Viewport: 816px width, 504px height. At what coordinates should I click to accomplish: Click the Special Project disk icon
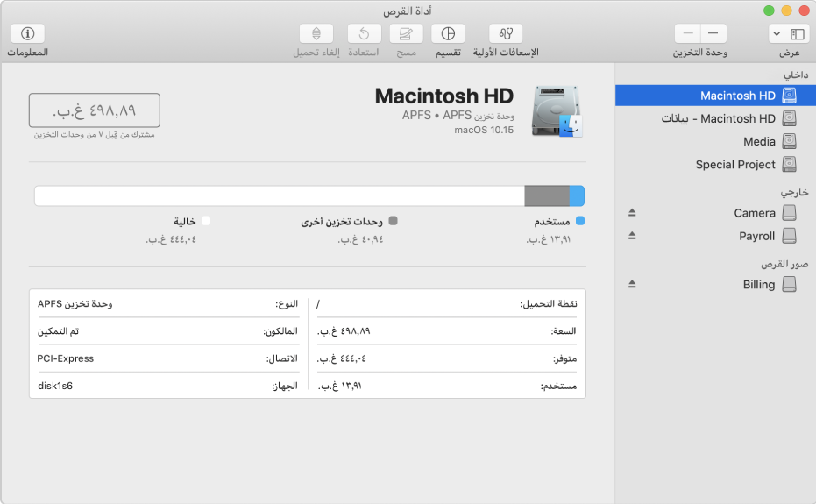(x=790, y=164)
